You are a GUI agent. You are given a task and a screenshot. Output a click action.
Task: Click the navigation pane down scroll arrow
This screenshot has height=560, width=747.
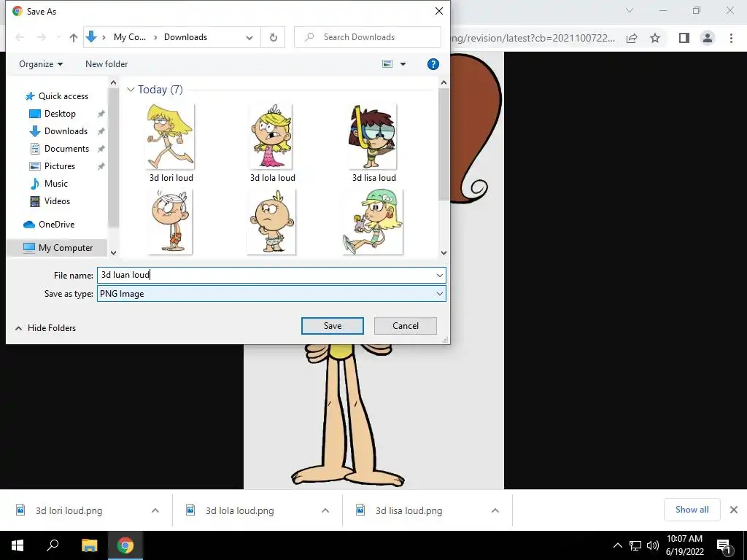pos(113,253)
